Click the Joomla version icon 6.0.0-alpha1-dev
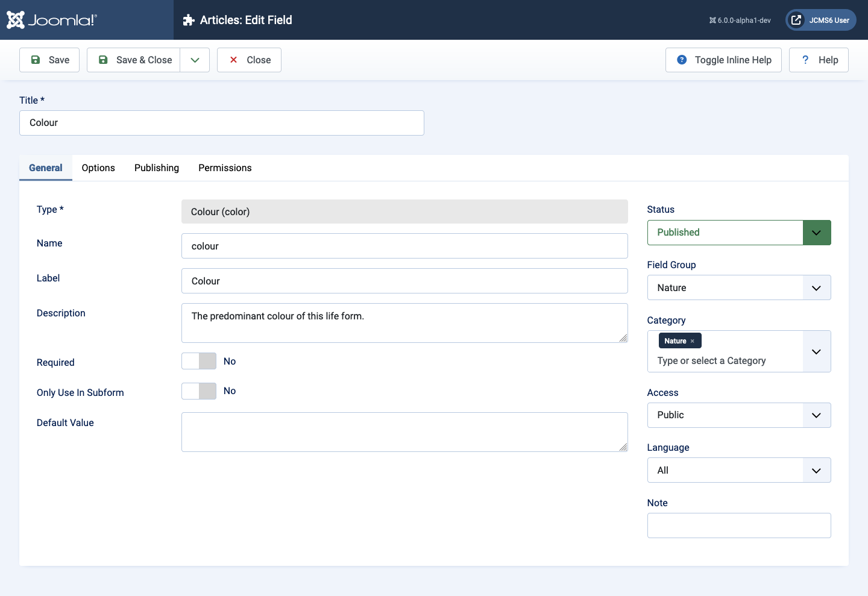Screen dimensions: 868x596 pos(712,20)
